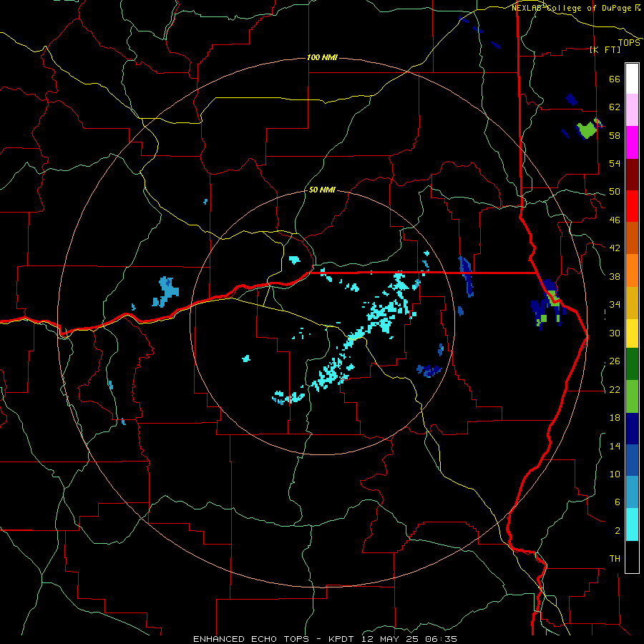Click the bright red legend swatch

(632, 206)
